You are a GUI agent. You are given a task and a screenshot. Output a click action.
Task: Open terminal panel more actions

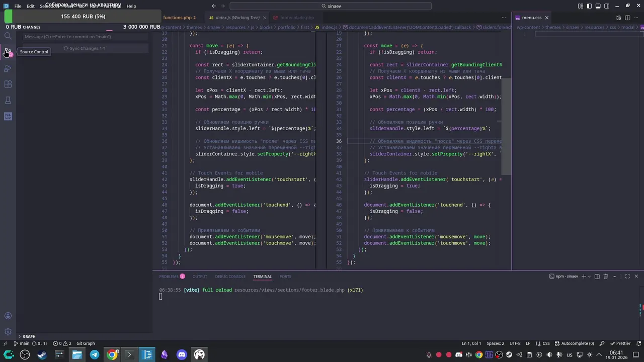pyautogui.click(x=614, y=277)
